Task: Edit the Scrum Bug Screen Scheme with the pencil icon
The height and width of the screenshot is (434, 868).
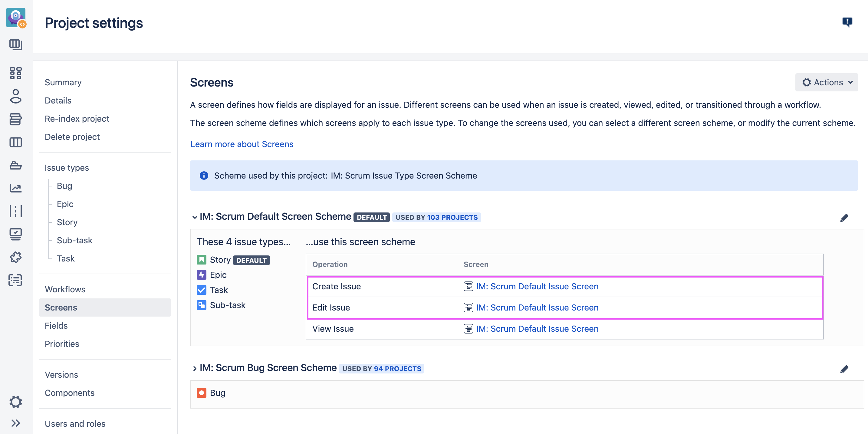Action: [x=844, y=369]
